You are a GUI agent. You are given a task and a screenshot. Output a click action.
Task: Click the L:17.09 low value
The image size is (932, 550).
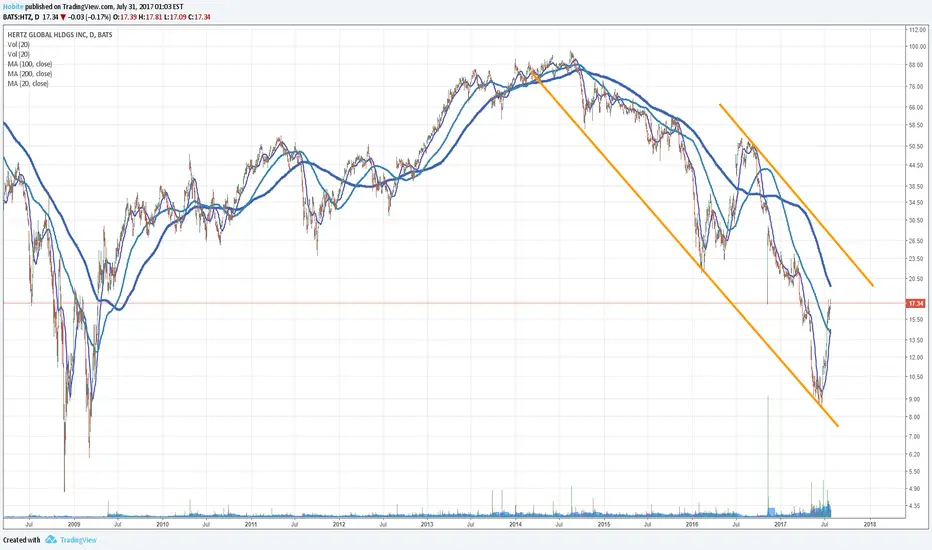click(175, 17)
